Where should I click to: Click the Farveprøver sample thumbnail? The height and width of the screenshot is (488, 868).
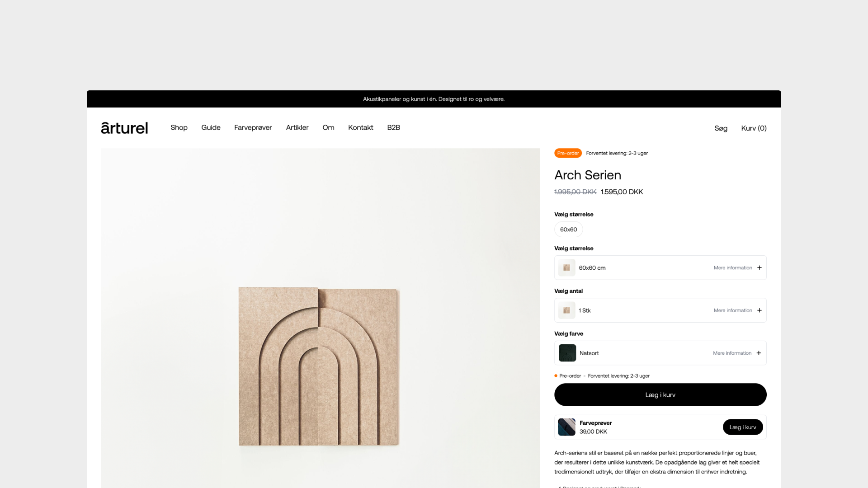pyautogui.click(x=566, y=427)
